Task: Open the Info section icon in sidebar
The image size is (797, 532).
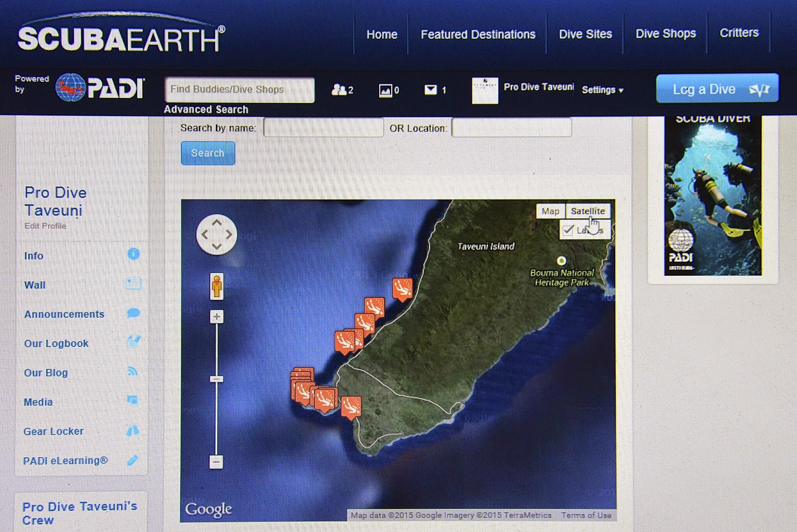Action: [x=133, y=254]
